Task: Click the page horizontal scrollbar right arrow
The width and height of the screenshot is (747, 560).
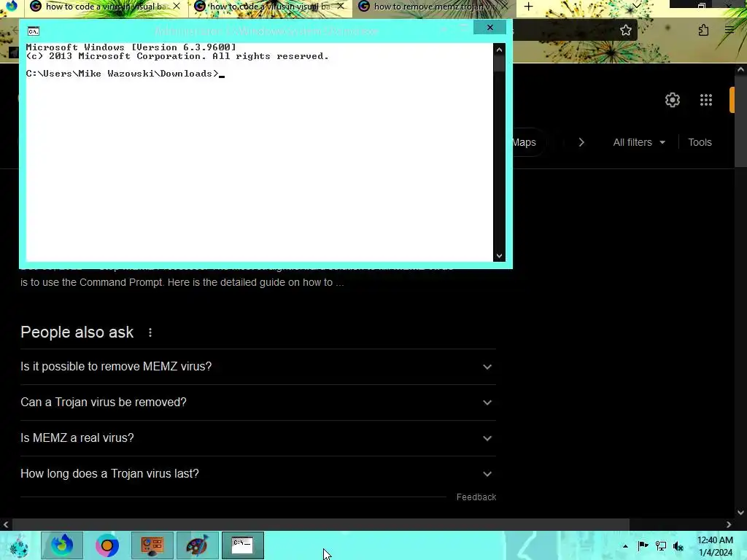Action: 729,525
